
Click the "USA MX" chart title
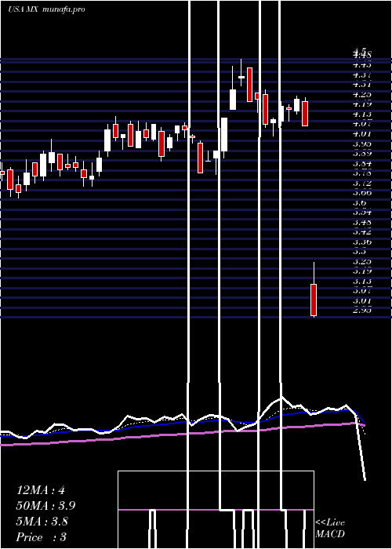23,9
